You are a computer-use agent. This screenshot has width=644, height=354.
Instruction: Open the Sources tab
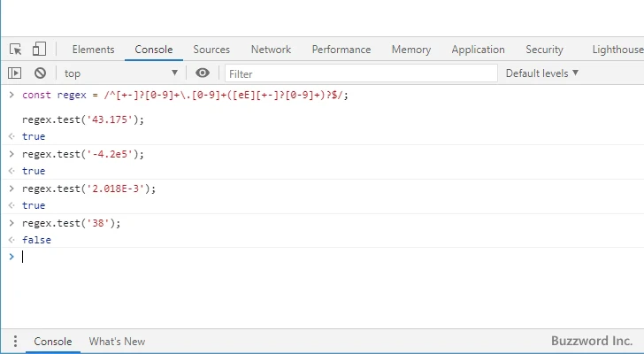click(x=211, y=50)
